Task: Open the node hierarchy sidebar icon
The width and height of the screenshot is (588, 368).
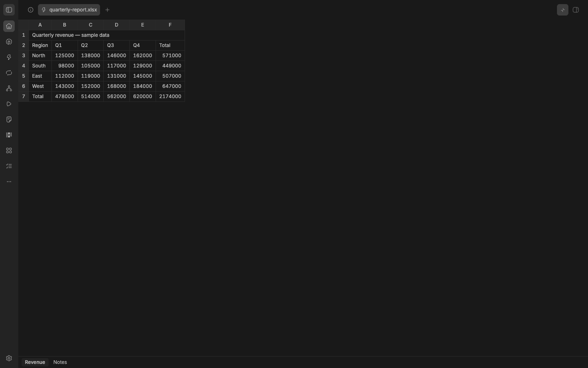Action: pos(9,89)
